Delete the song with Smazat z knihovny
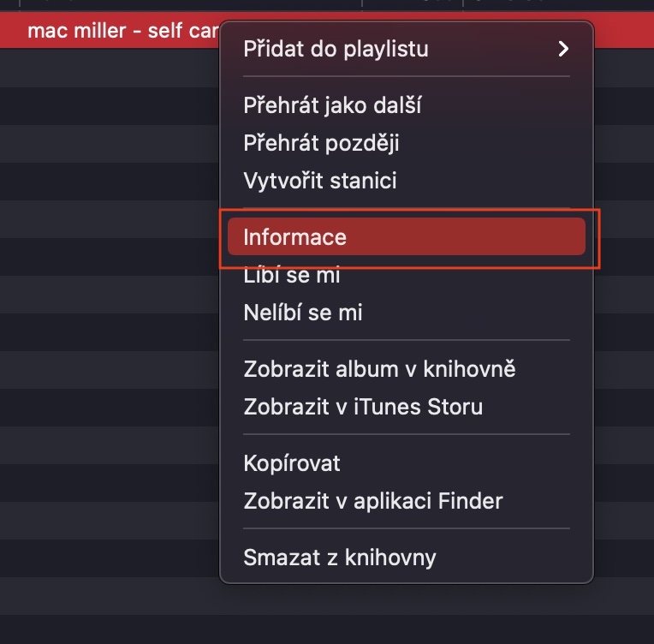Image resolution: width=654 pixels, height=644 pixels. [340, 558]
